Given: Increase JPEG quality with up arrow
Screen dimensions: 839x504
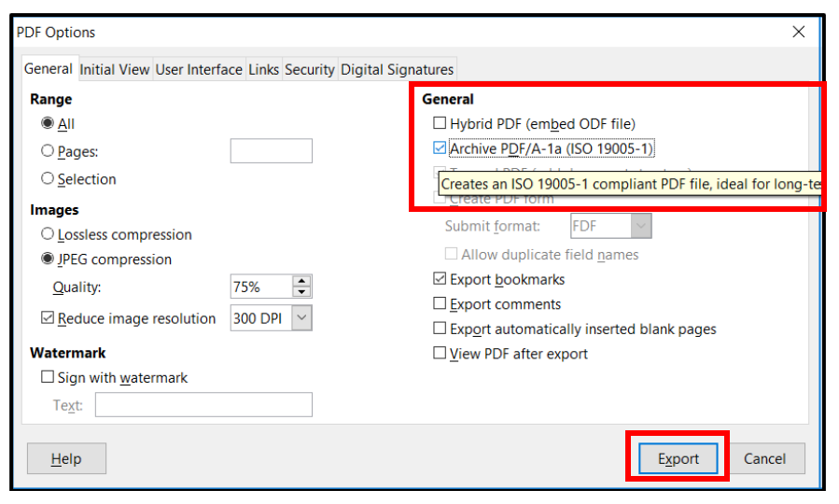Looking at the screenshot, I should coord(302,281).
